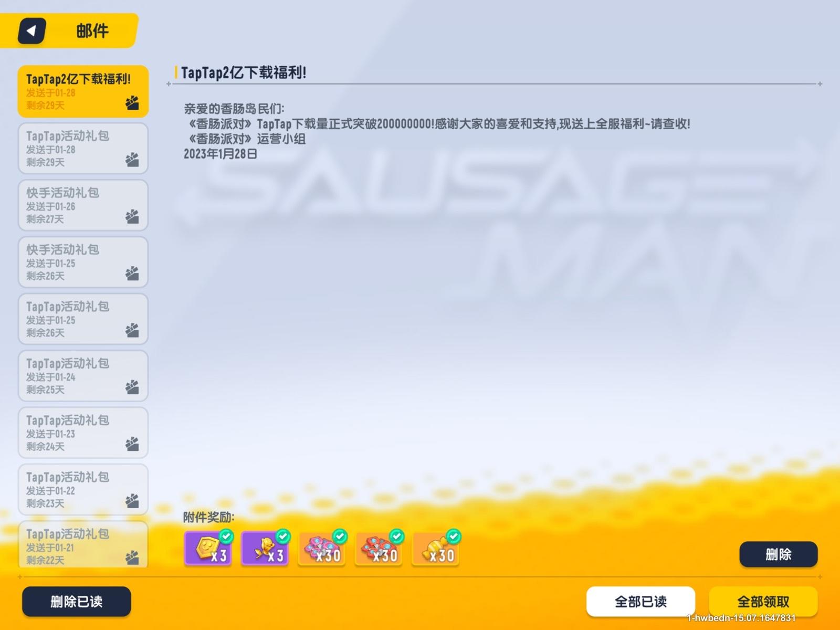Screen dimensions: 840x630
Task: Click the 删除 button
Action: tap(778, 554)
